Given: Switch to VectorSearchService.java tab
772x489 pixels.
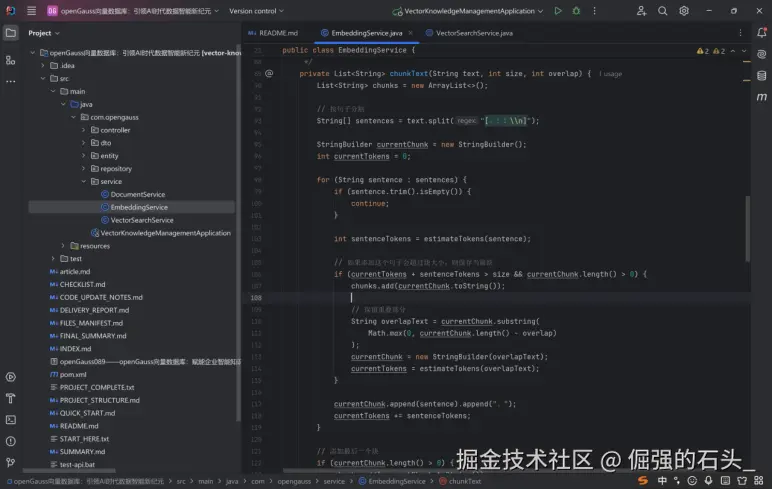Looking at the screenshot, I should click(x=469, y=33).
